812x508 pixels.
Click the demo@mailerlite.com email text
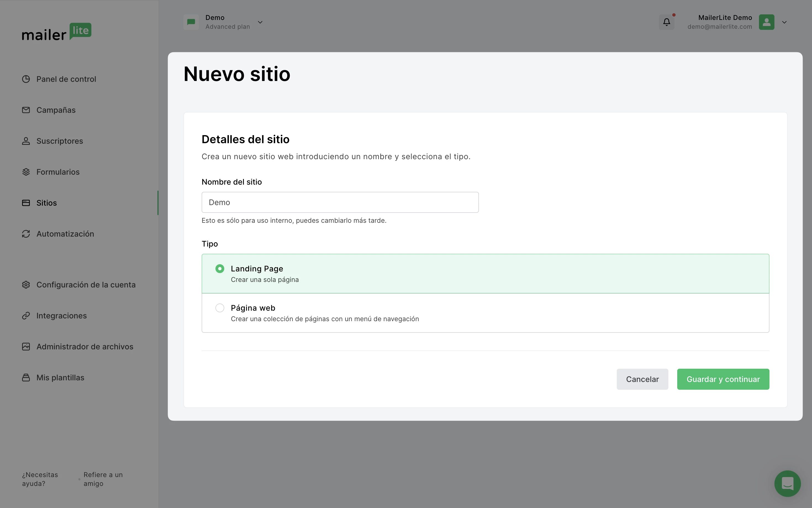720,27
